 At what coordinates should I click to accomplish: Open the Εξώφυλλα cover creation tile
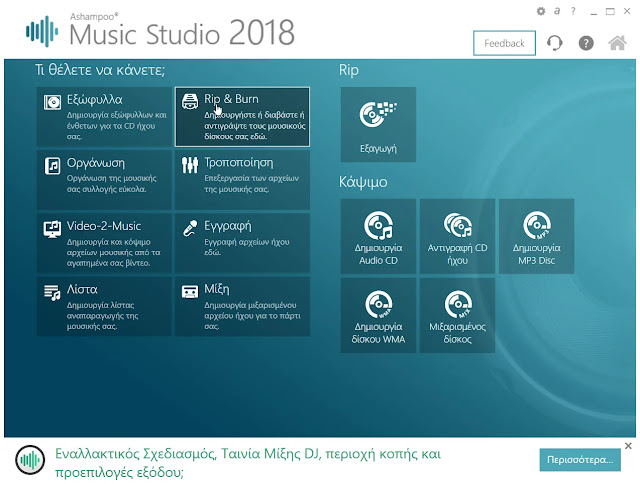tap(104, 117)
